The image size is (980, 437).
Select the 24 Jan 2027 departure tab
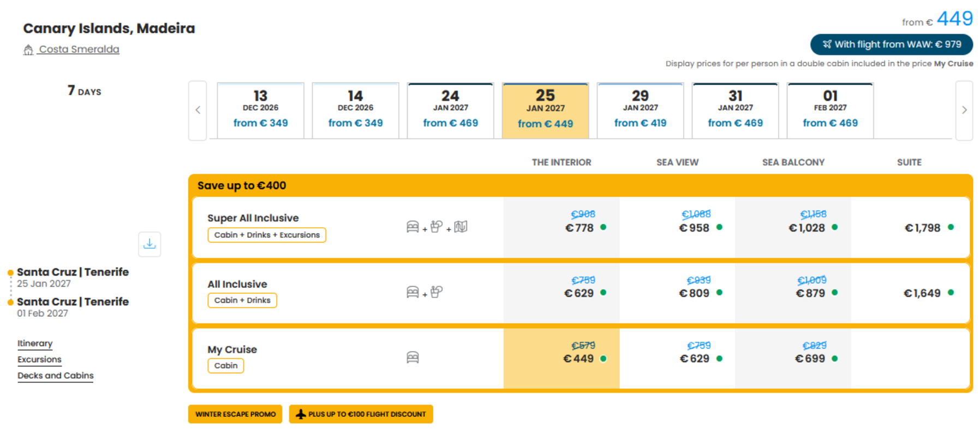coord(451,111)
